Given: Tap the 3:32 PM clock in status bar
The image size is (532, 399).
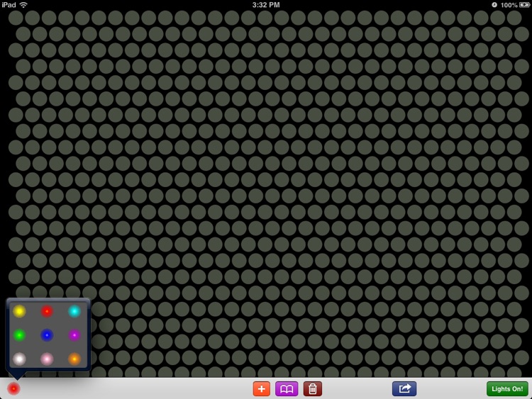Looking at the screenshot, I should coord(266,5).
